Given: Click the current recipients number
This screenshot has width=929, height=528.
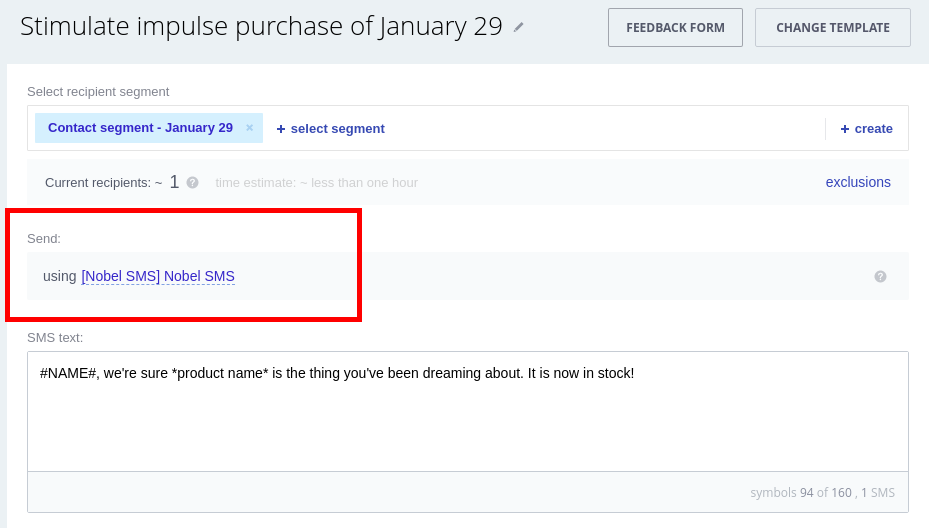Looking at the screenshot, I should click(x=174, y=182).
